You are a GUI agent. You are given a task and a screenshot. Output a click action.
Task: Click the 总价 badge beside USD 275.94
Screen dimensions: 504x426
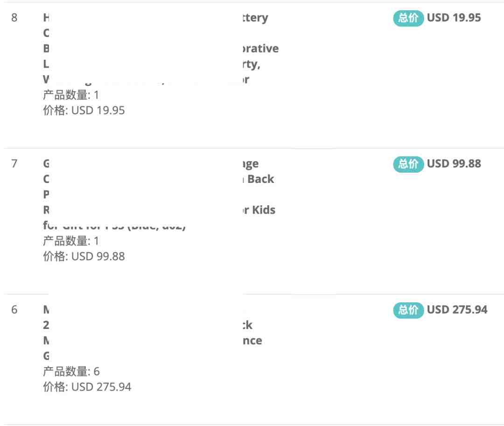tap(408, 310)
